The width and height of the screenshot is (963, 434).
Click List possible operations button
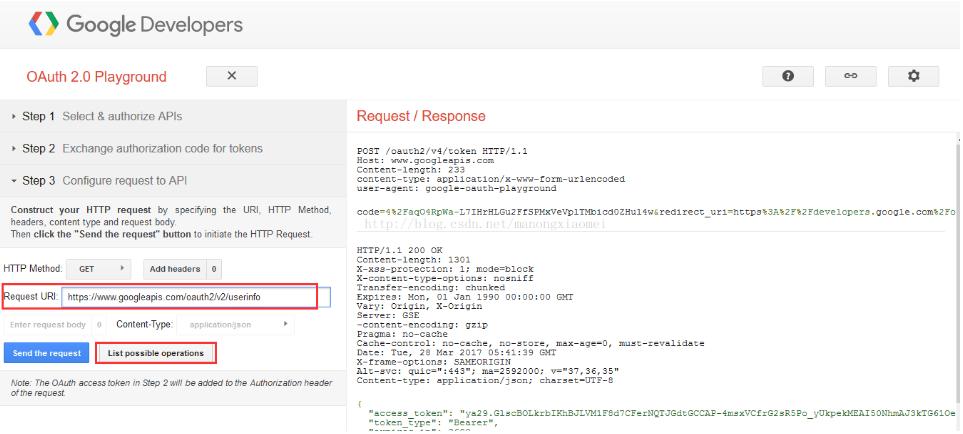[x=155, y=353]
